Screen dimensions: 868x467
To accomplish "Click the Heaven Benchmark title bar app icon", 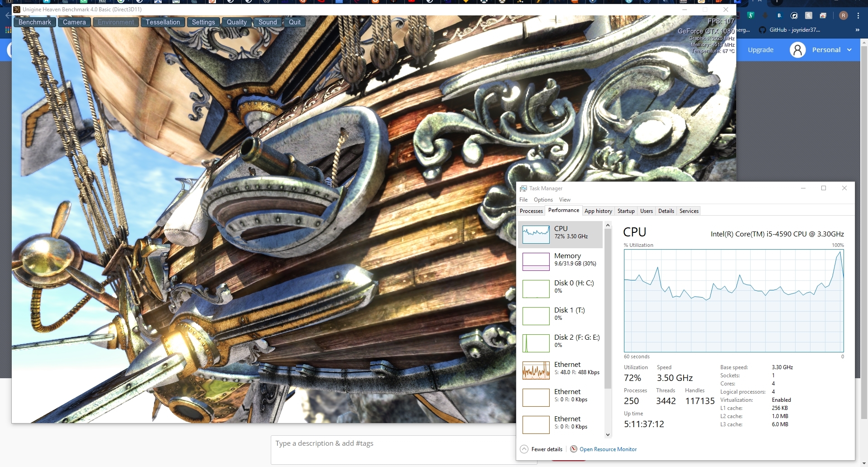I will 17,10.
